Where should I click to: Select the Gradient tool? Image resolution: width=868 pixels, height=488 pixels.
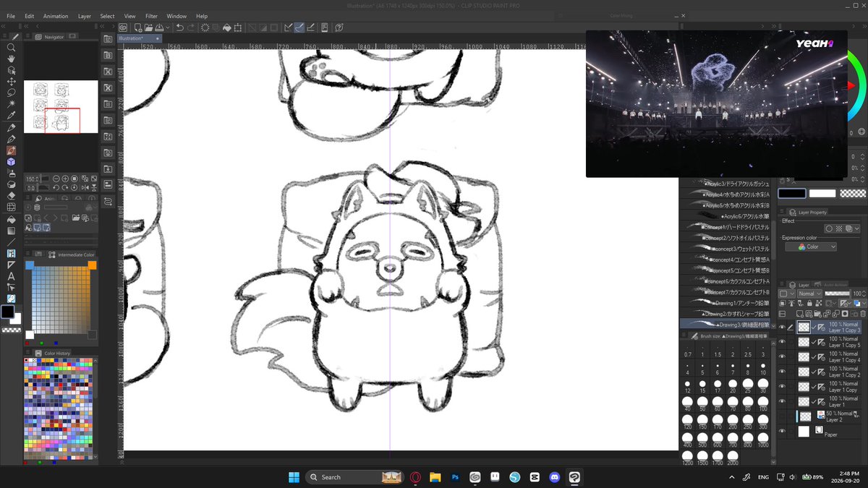[11, 231]
